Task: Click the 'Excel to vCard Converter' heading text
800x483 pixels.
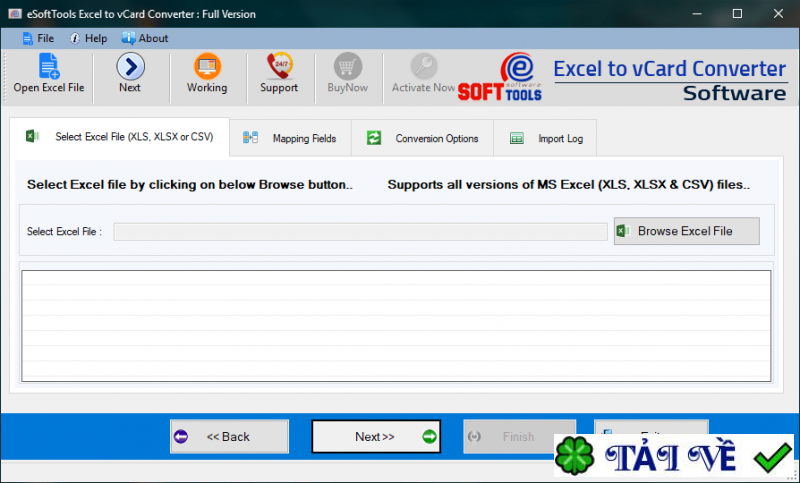Action: click(669, 69)
